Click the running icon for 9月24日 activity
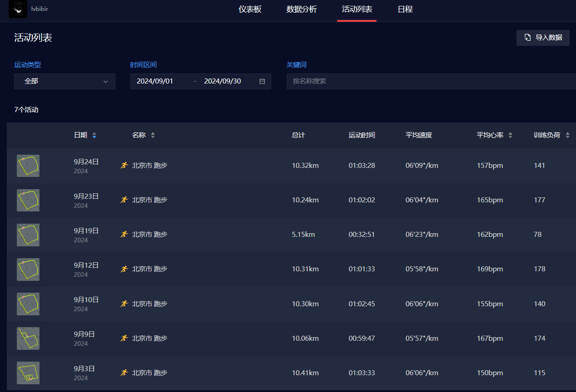The image size is (576, 392). click(124, 166)
